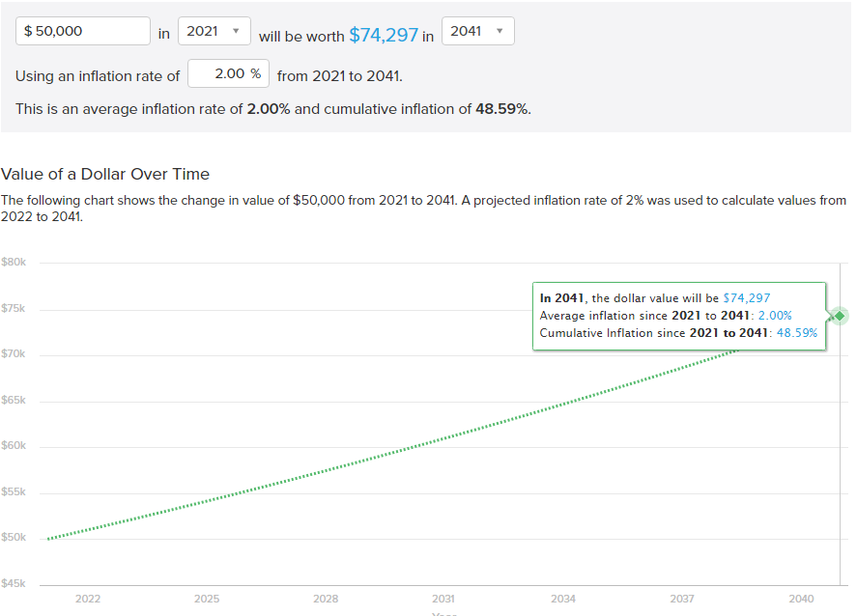Viewport: 857px width, 616px height.
Task: Click the 'Value of a Dollar Over Time' heading
Action: (x=105, y=174)
